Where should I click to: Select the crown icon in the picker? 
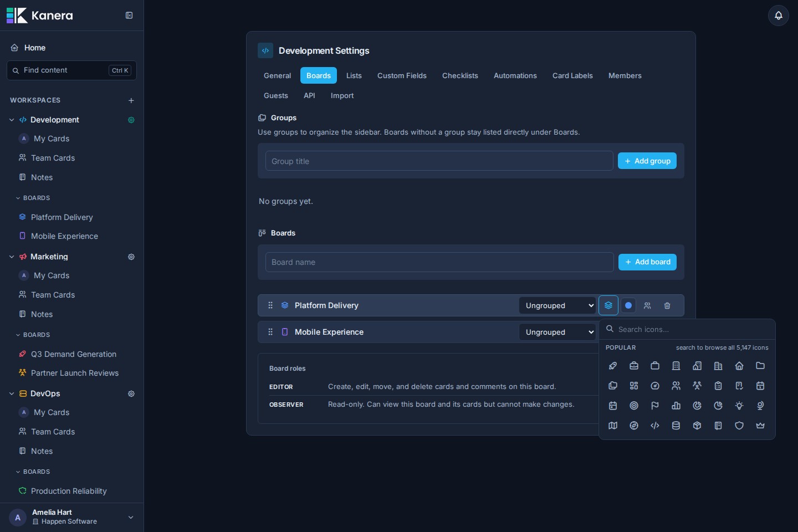[760, 426]
